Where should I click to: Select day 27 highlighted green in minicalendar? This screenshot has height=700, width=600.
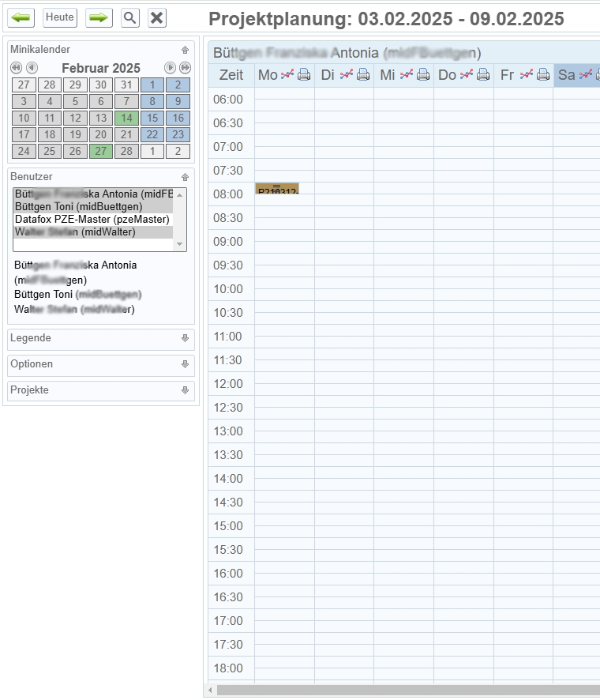pyautogui.click(x=101, y=152)
